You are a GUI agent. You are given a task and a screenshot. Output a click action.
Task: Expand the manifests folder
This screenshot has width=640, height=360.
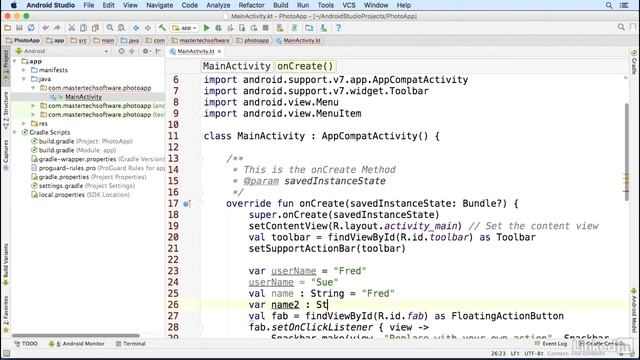point(24,70)
